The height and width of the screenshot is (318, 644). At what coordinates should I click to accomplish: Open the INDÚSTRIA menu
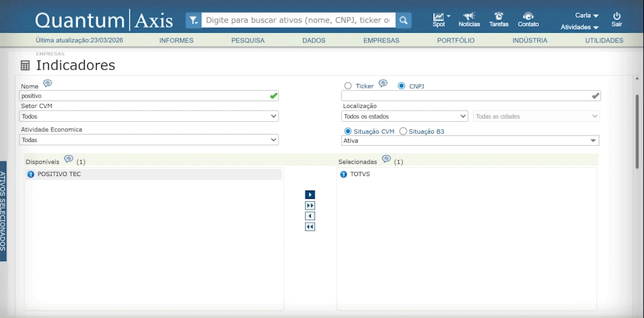[x=530, y=40]
